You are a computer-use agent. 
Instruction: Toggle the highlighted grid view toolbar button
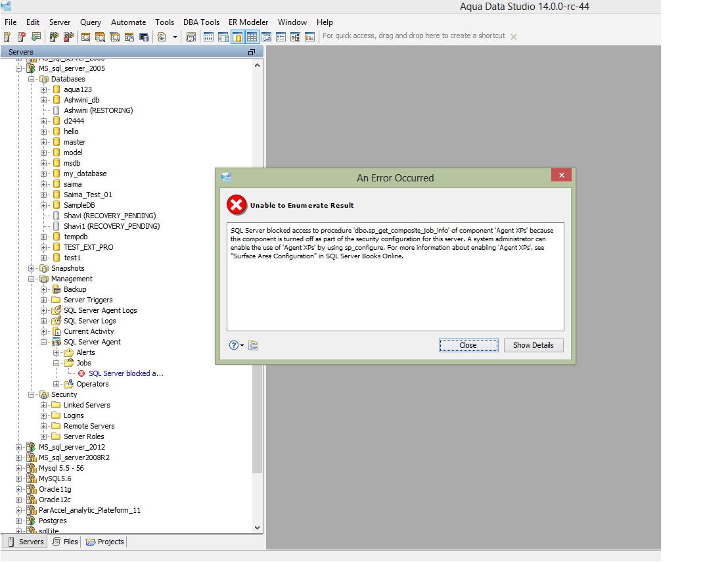pyautogui.click(x=252, y=37)
